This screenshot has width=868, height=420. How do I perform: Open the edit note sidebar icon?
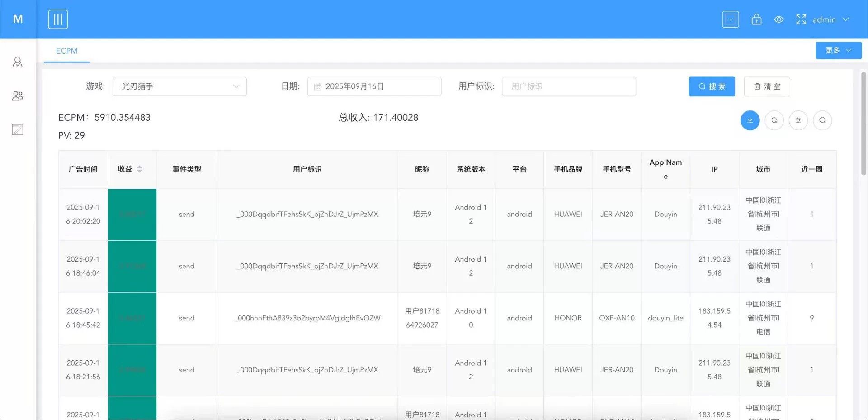pos(18,130)
